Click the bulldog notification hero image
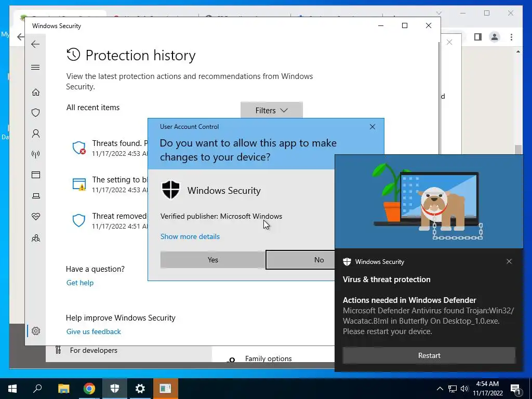 tap(429, 202)
